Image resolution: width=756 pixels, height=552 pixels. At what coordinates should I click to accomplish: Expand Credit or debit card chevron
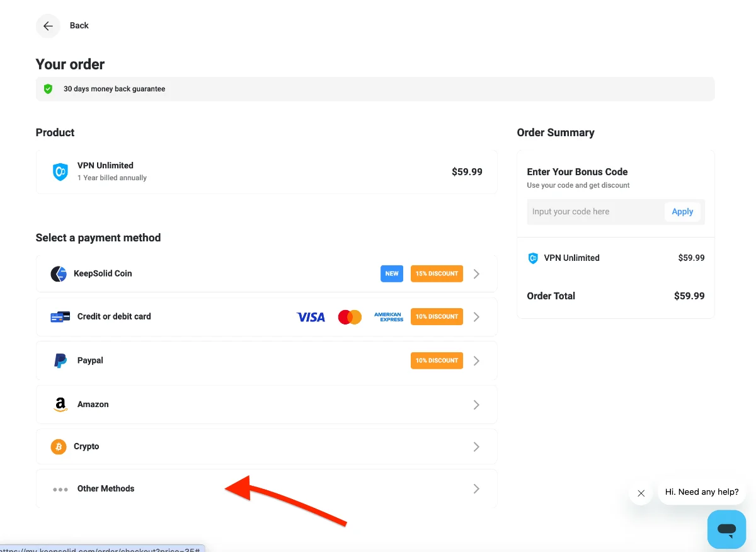476,317
